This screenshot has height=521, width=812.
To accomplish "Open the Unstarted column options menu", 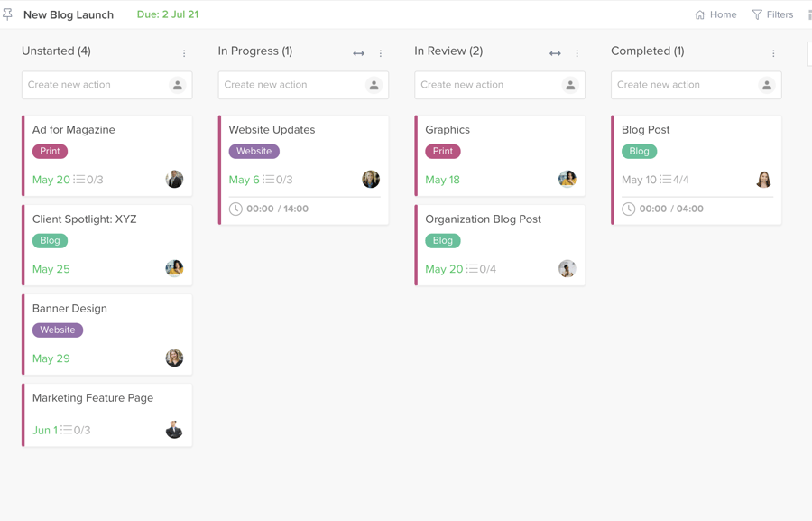I will [x=184, y=53].
